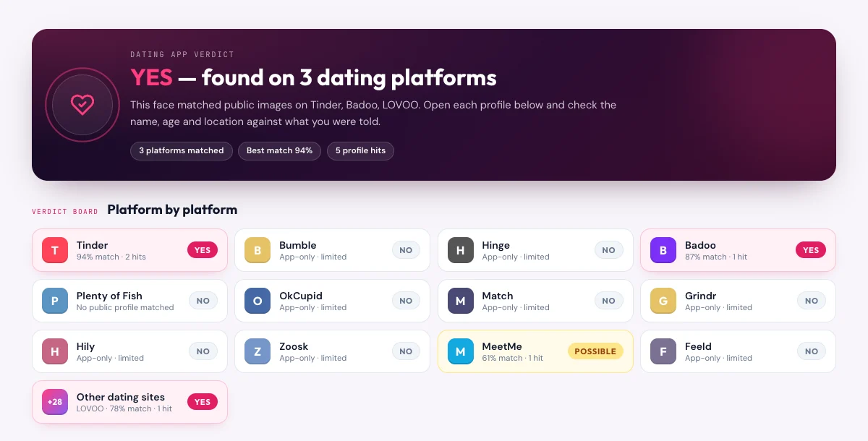Click the Match M icon
Image resolution: width=868 pixels, height=441 pixels.
(461, 301)
